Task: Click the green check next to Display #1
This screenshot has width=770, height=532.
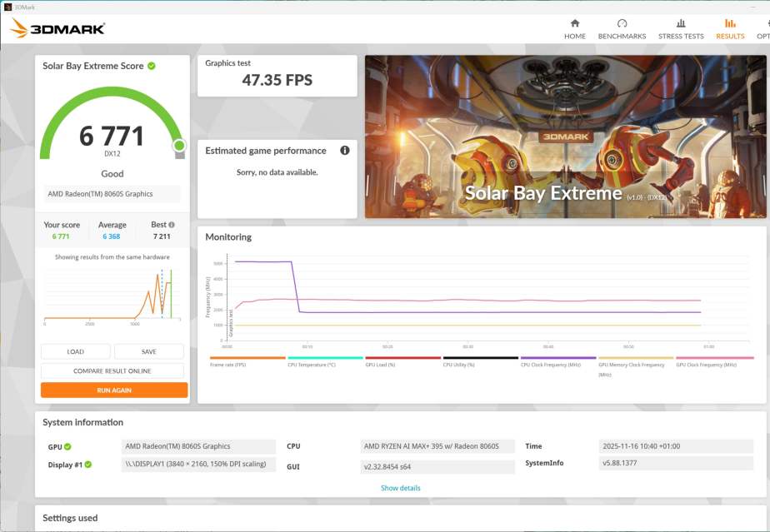Action: [x=87, y=465]
